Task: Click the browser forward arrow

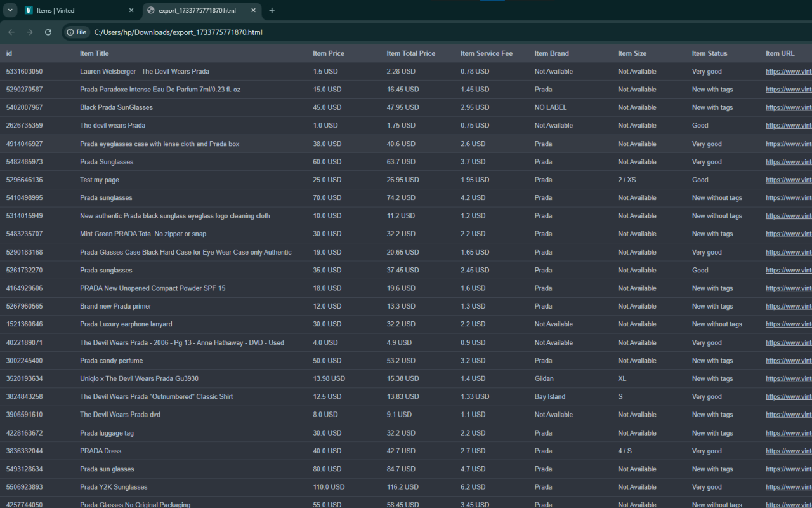Action: point(29,32)
